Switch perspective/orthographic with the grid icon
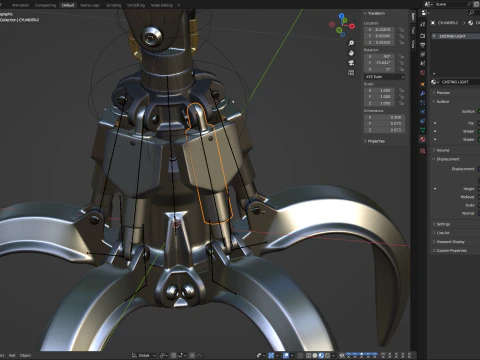This screenshot has height=360, width=480. click(351, 72)
